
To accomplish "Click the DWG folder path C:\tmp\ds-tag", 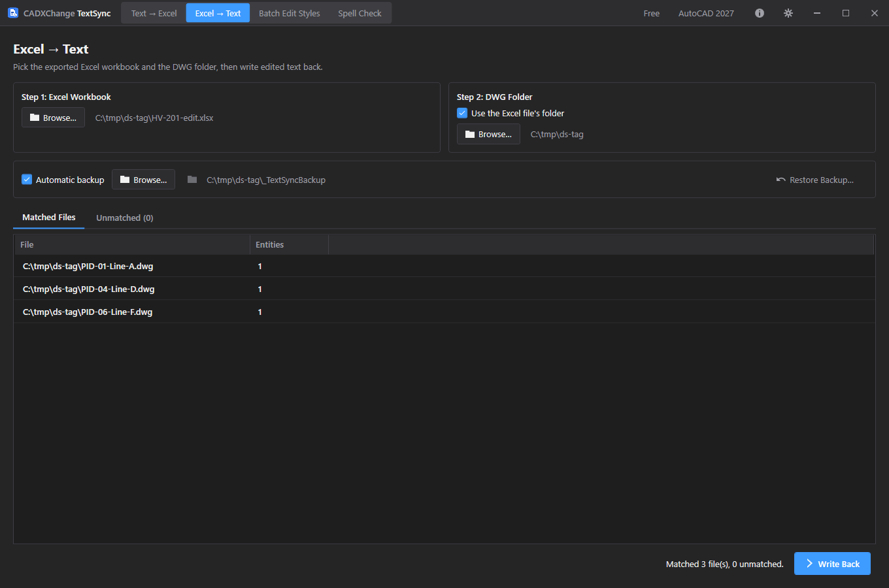I will [x=557, y=135].
